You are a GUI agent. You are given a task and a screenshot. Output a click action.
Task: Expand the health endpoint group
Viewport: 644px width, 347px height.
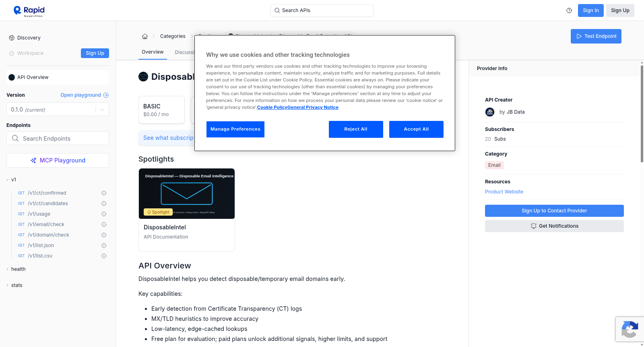pyautogui.click(x=8, y=269)
